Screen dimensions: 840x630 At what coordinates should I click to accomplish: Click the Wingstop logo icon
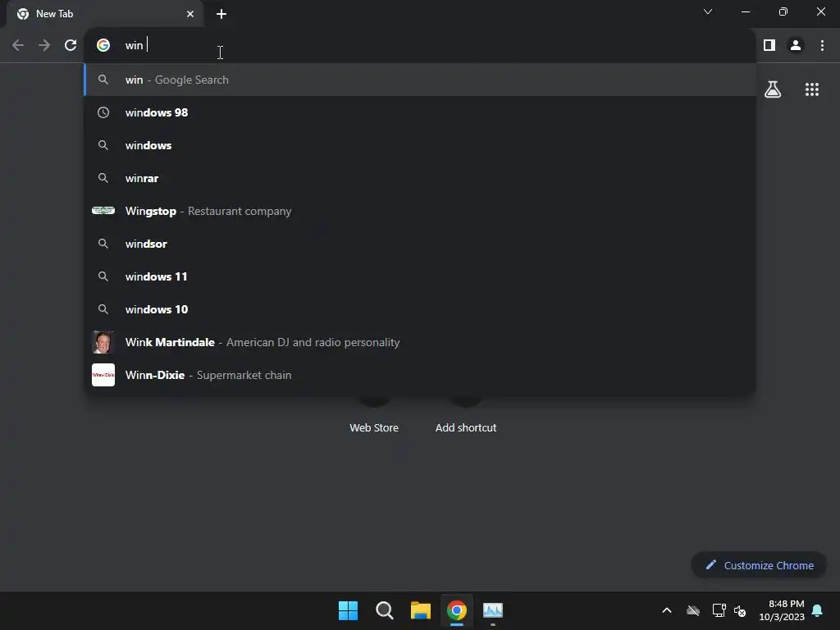(103, 211)
